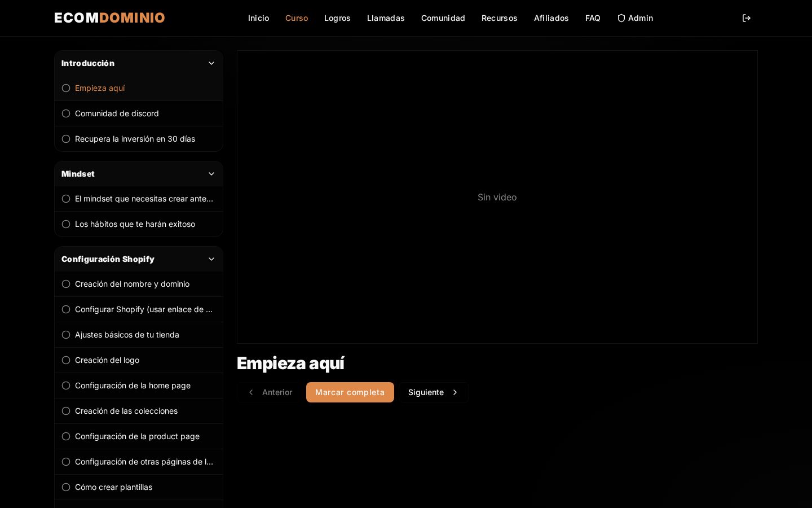Click completion circle for Creación del logo
Viewport: 812px width, 508px height.
click(66, 360)
